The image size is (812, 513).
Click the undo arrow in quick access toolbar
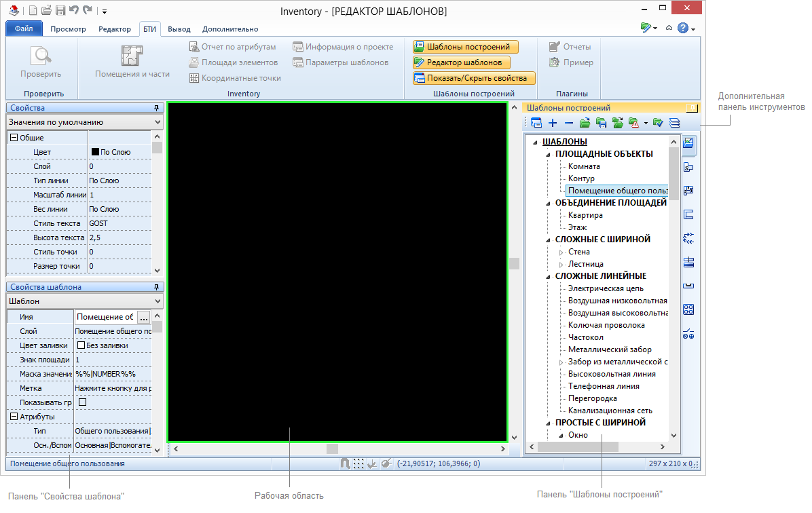pyautogui.click(x=73, y=11)
